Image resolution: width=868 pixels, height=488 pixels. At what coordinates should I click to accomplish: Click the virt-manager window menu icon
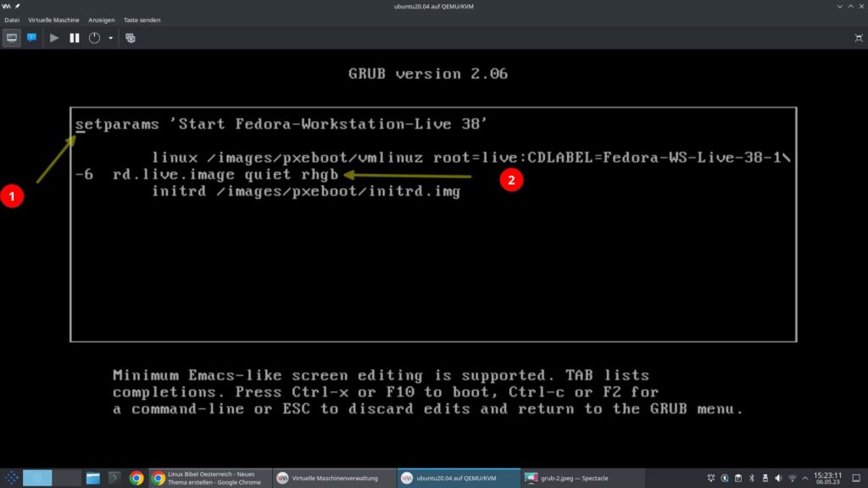coord(6,6)
